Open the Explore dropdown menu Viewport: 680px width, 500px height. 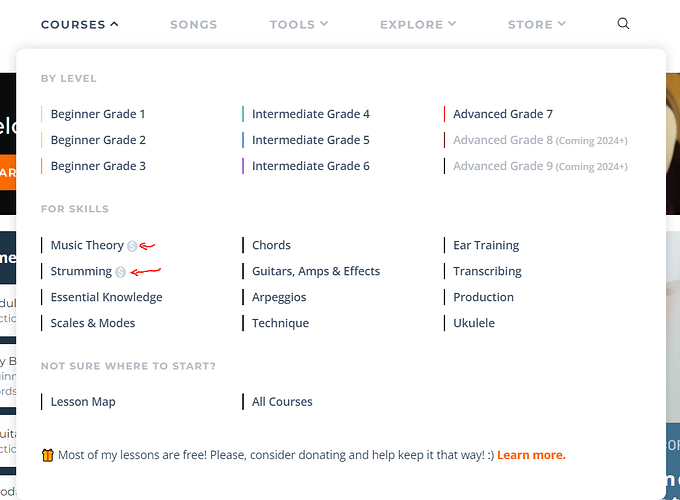[x=418, y=24]
